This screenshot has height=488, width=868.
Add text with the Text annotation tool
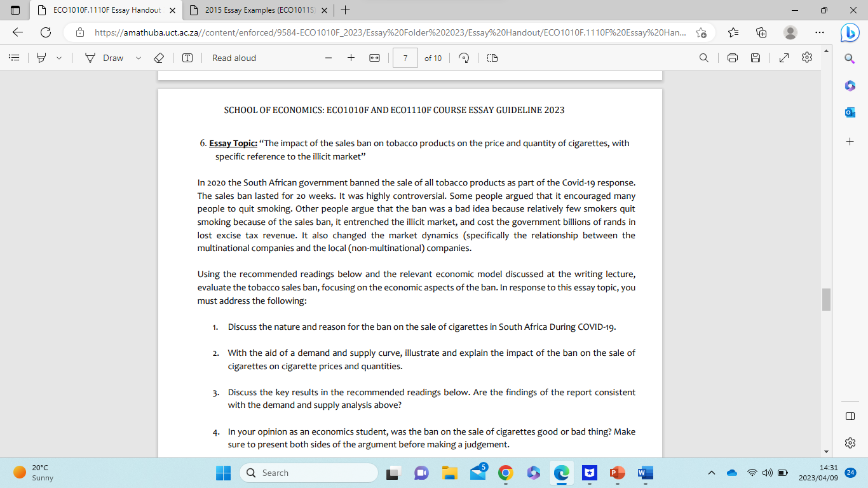pos(187,58)
